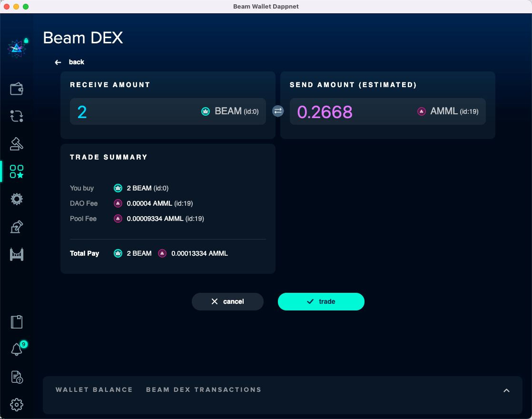
Task: Click AMML icon in Total Pay row
Action: coord(162,253)
